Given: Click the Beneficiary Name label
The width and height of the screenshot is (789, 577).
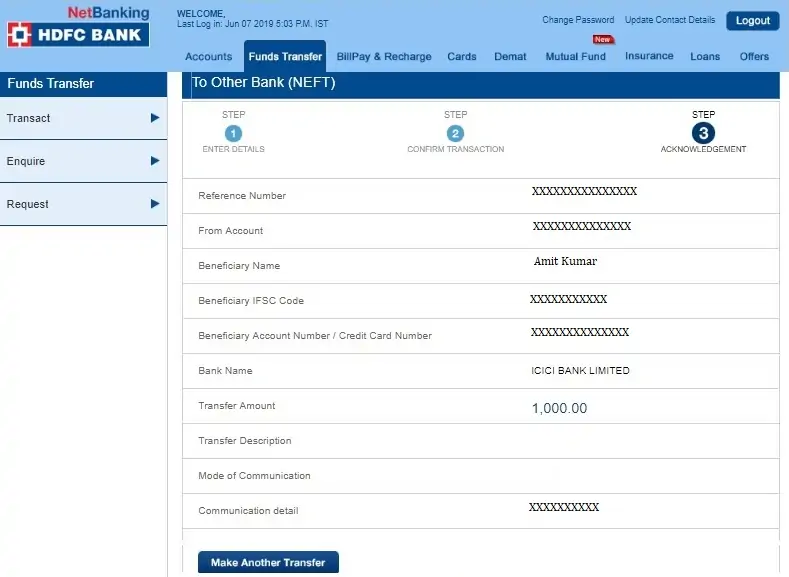Looking at the screenshot, I should tap(239, 266).
